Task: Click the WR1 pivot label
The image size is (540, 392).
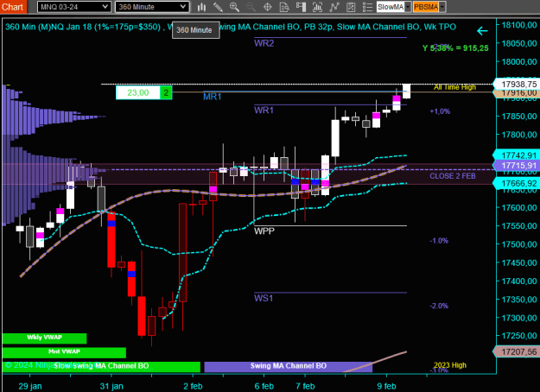Action: point(264,111)
